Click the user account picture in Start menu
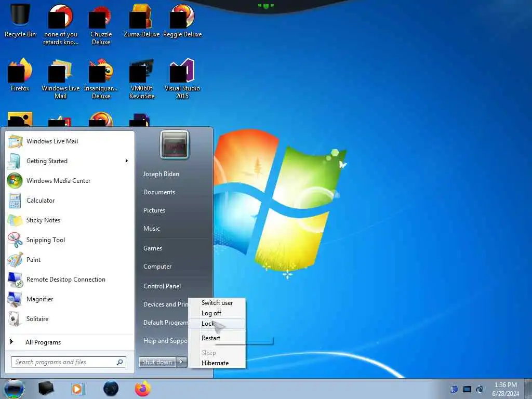The width and height of the screenshot is (532, 399). click(175, 144)
